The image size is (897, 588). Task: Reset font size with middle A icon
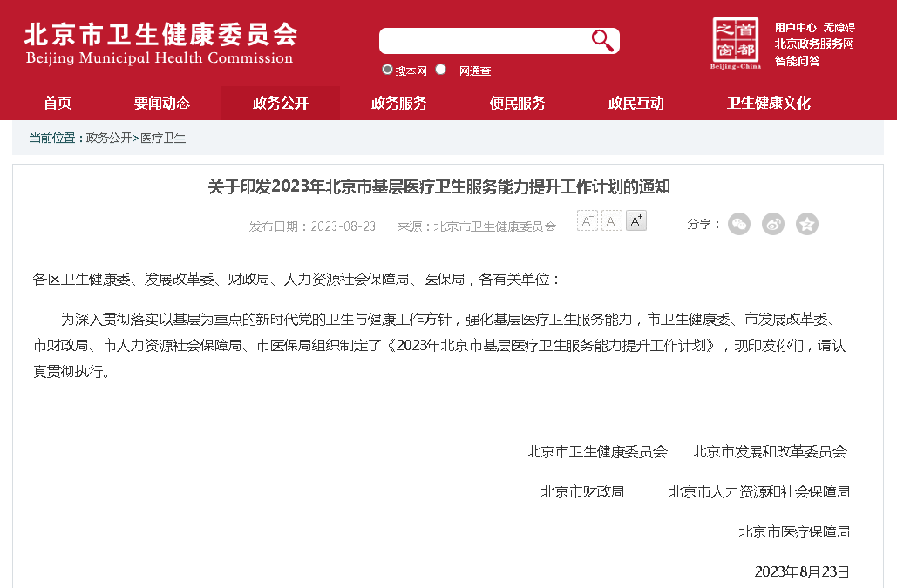click(x=612, y=220)
